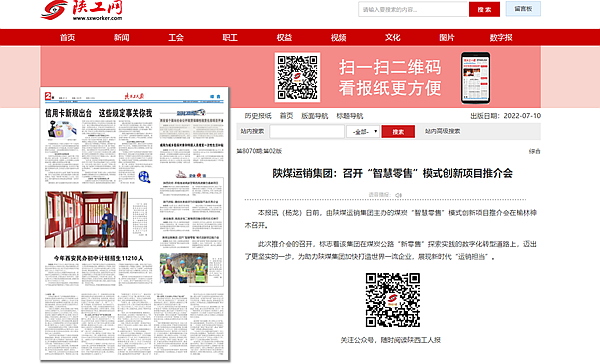Click the red corridor photo on the newspaper page
Image resolution: width=600 pixels, height=364 pixels.
86,219
